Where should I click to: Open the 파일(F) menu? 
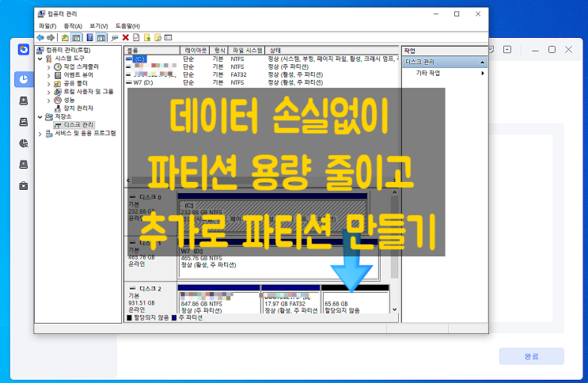pos(47,26)
